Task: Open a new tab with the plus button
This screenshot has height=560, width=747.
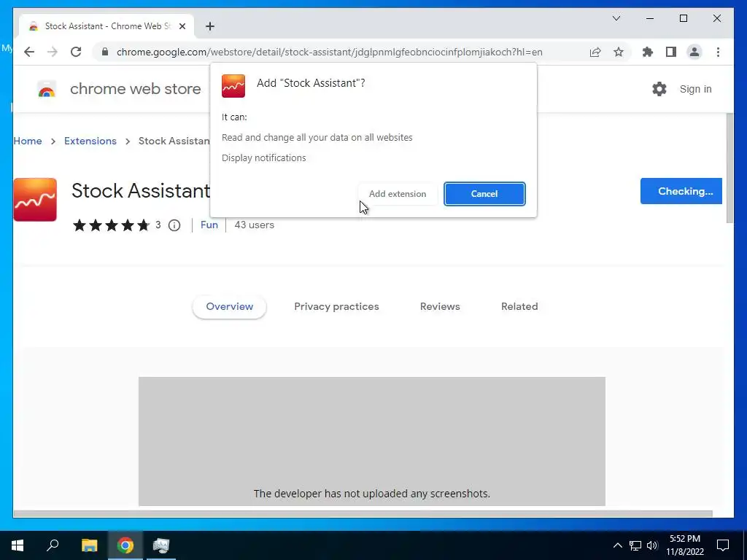Action: (x=209, y=26)
